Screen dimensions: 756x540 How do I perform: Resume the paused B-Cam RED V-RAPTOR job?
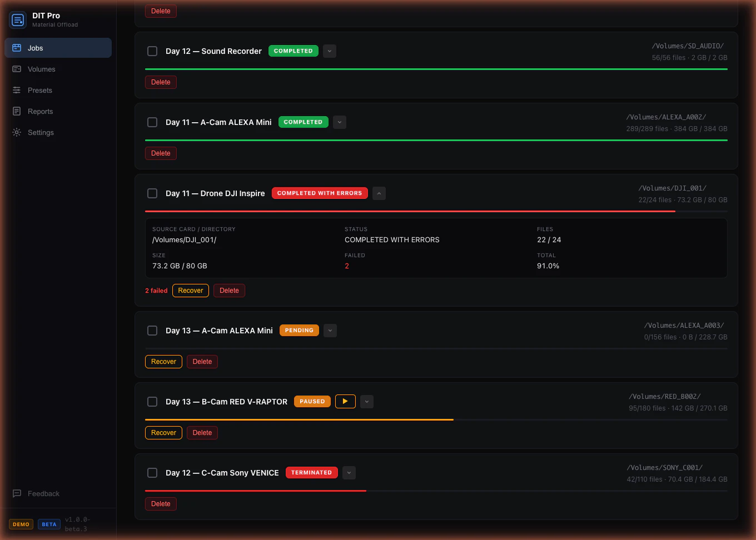coord(345,401)
